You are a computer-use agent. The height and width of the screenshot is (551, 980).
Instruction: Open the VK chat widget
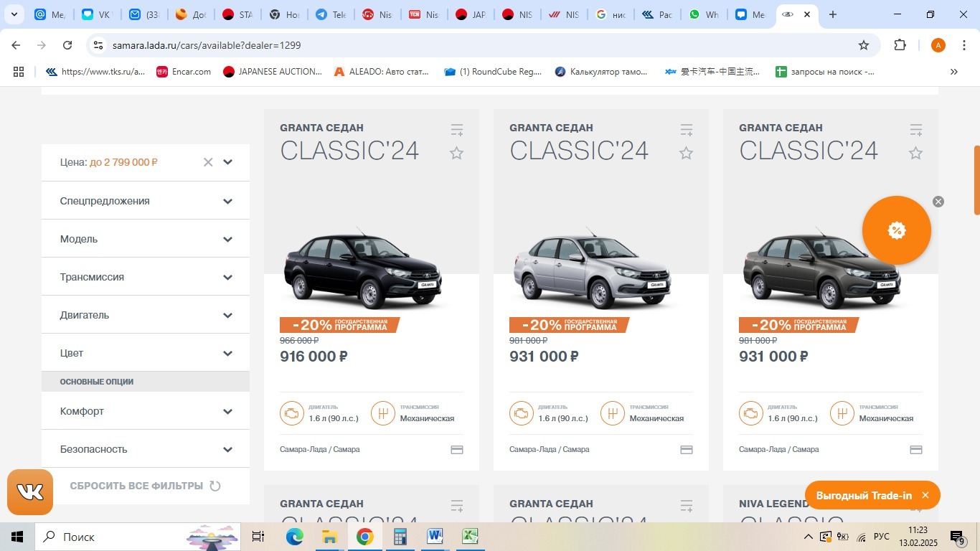(x=30, y=492)
